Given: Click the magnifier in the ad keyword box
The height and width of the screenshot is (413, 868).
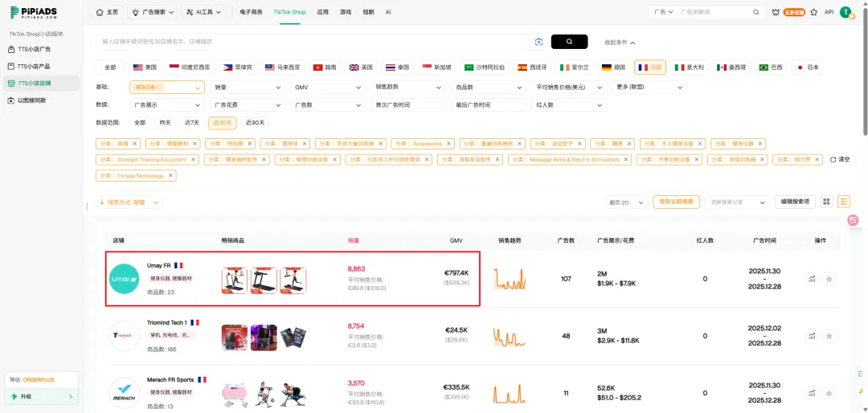Looking at the screenshot, I should pyautogui.click(x=756, y=11).
